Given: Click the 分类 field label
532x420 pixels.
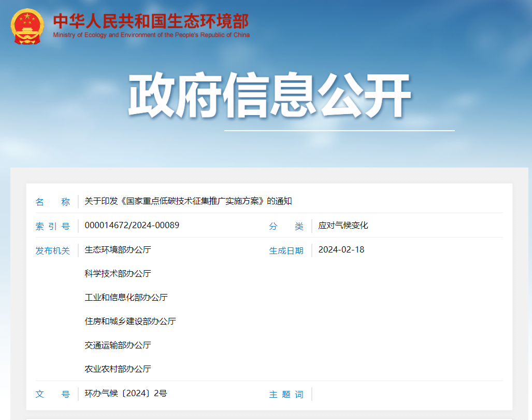Looking at the screenshot, I should tap(286, 226).
